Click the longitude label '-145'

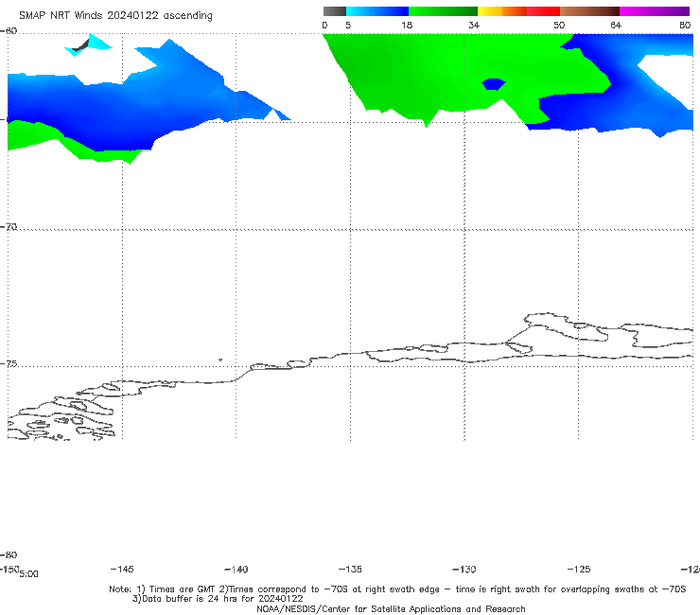tap(122, 569)
